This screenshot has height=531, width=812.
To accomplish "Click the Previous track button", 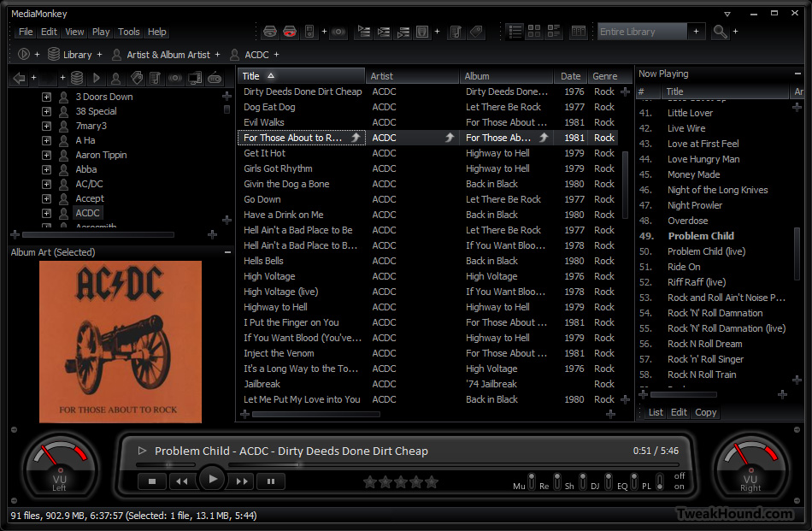I will pos(182,481).
